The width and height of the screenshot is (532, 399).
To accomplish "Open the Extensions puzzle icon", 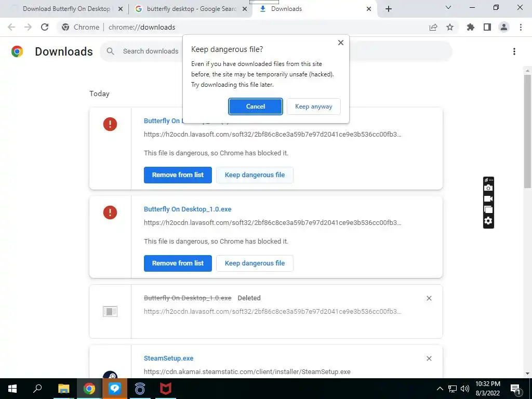I will pos(471,27).
